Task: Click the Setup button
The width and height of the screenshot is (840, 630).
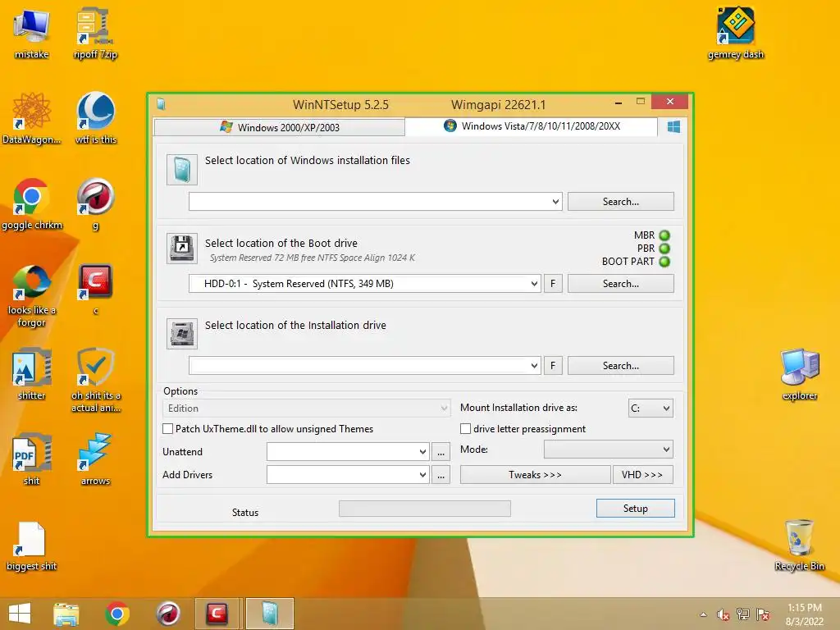Action: point(636,509)
